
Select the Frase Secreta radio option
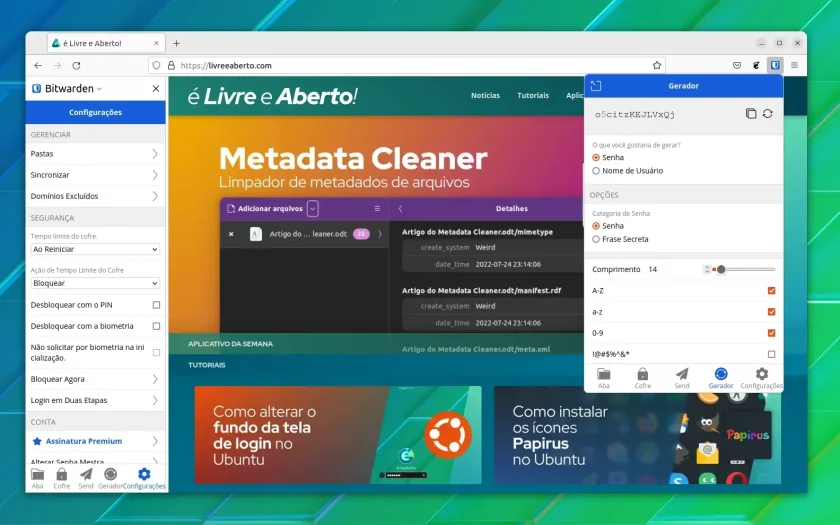tap(596, 239)
